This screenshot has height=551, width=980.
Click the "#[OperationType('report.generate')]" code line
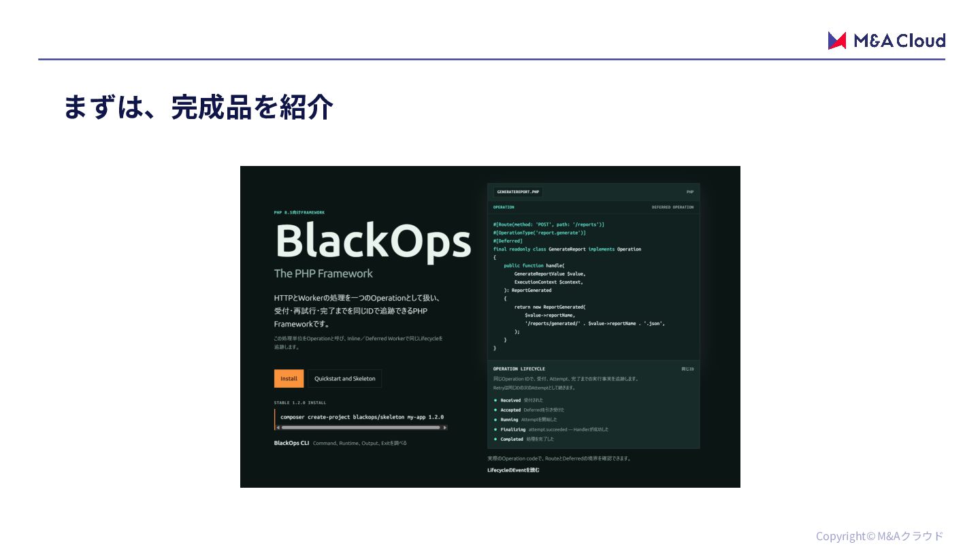pos(540,233)
